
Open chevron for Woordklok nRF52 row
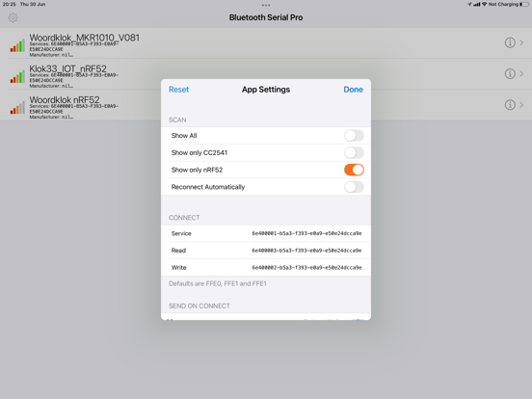[x=521, y=105]
